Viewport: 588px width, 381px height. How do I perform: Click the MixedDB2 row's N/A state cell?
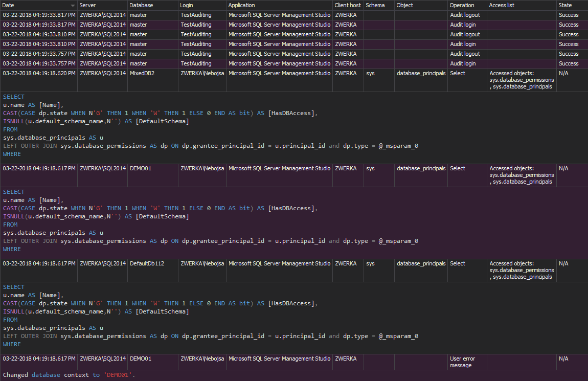(x=572, y=80)
